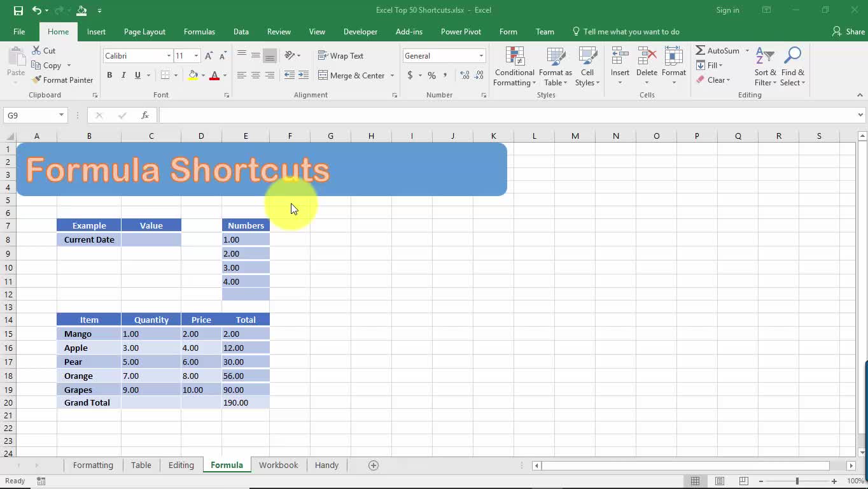This screenshot has width=868, height=489.
Task: Click the Sort & Filter icon
Action: coord(765,58)
